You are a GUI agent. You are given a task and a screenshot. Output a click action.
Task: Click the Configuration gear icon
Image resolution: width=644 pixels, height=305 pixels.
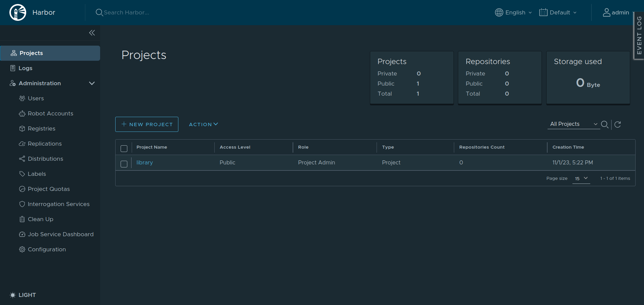pyautogui.click(x=22, y=249)
